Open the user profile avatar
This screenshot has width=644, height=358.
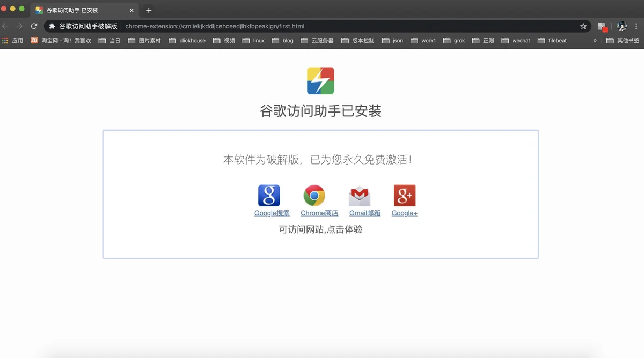(x=622, y=26)
